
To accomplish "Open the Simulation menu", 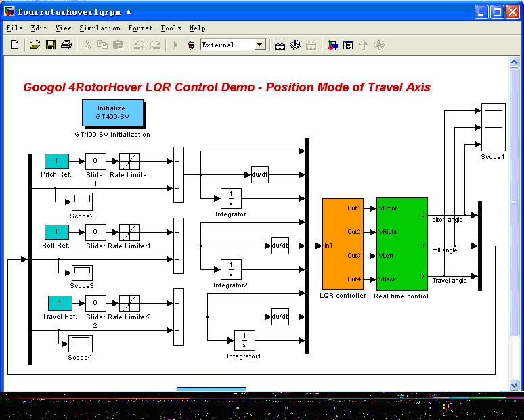I will (x=100, y=28).
